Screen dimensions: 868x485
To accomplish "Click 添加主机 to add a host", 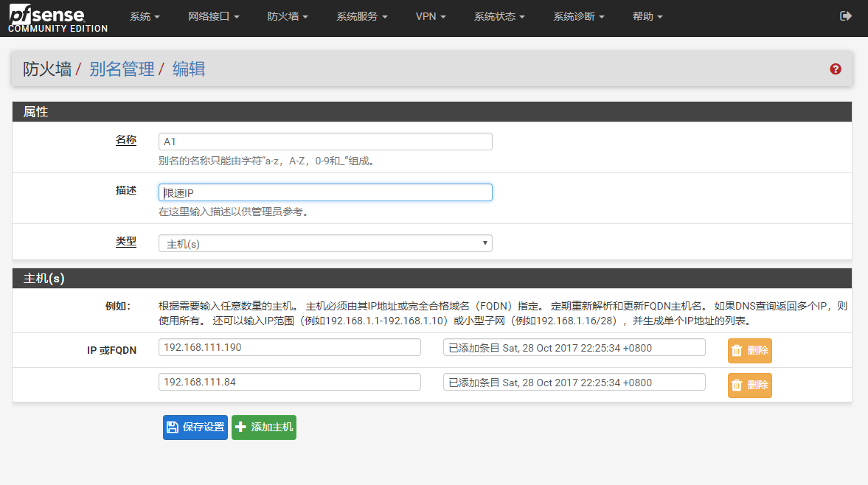I will click(x=264, y=428).
